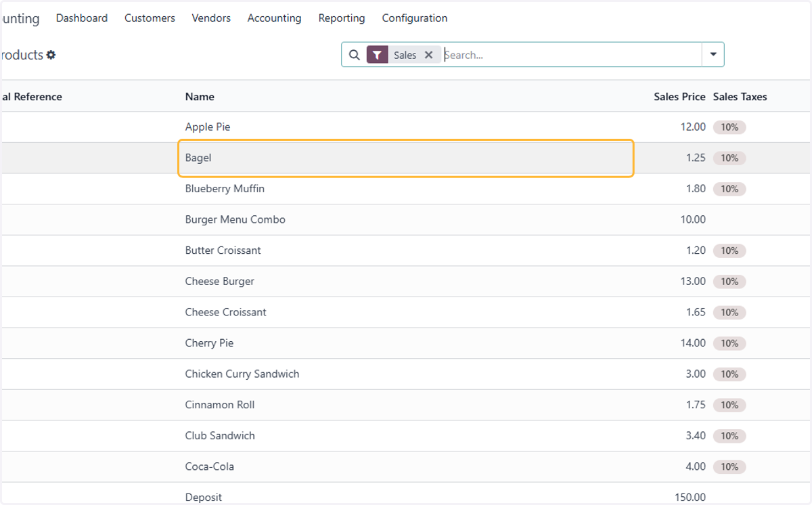This screenshot has width=812, height=505.
Task: Open the Chicken Curry Sandwich product
Action: (242, 374)
